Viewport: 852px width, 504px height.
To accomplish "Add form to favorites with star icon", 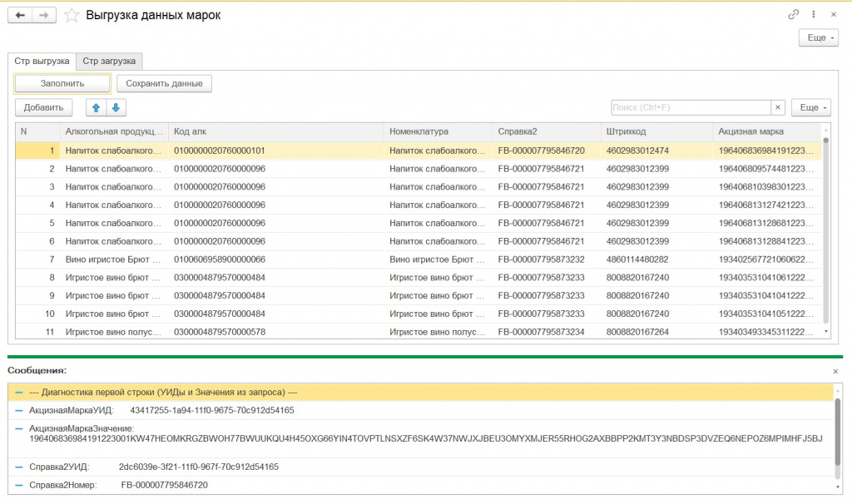I will point(72,15).
